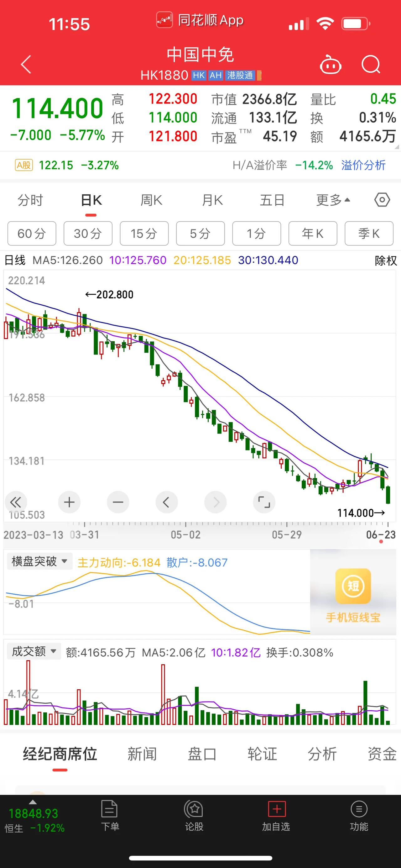Switch to 周K chart tab
The image size is (401, 868).
(x=152, y=200)
